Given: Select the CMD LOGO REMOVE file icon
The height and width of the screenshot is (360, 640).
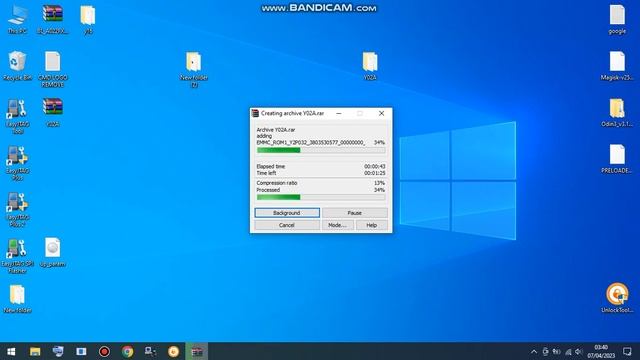Looking at the screenshot, I should click(53, 69).
